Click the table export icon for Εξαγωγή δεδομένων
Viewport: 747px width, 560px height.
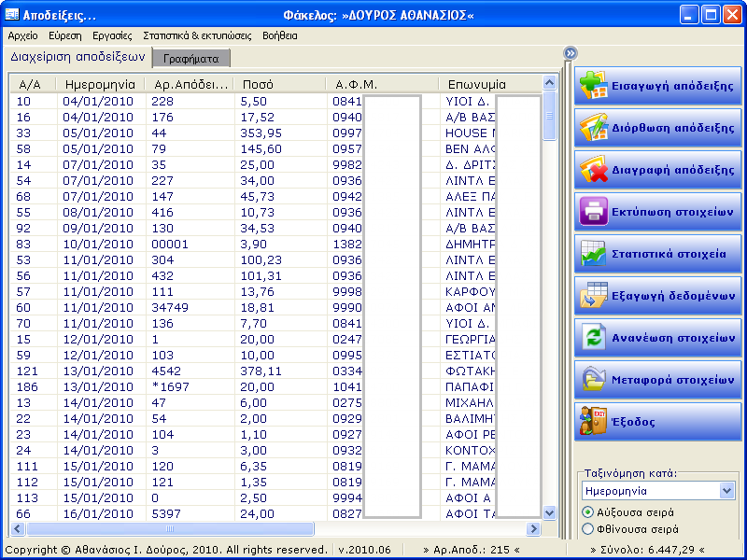594,295
